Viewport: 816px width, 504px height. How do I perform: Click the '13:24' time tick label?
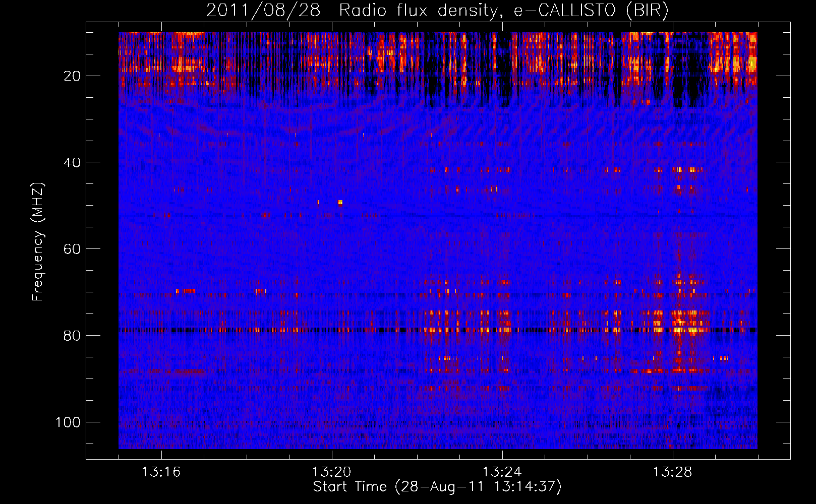tap(502, 472)
